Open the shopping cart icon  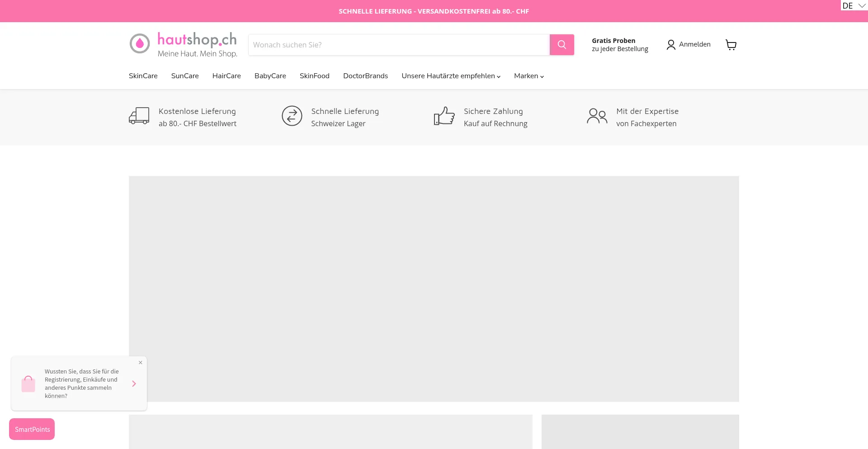(731, 44)
